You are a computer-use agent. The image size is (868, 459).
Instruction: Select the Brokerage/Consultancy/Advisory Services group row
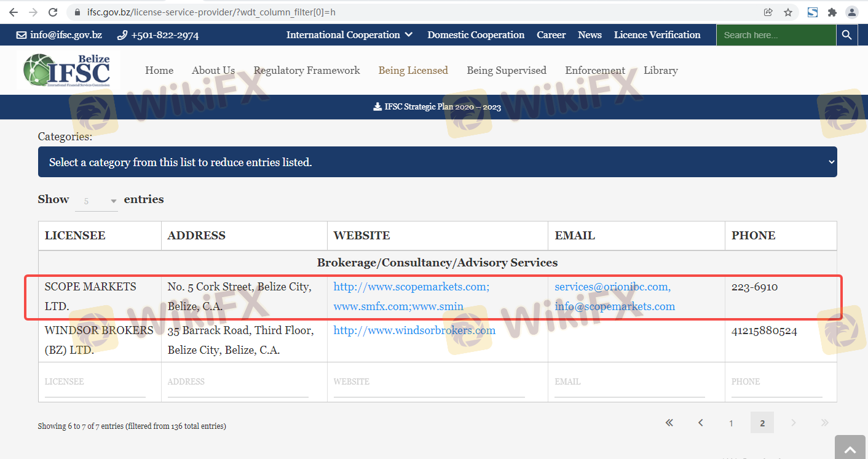pos(437,263)
